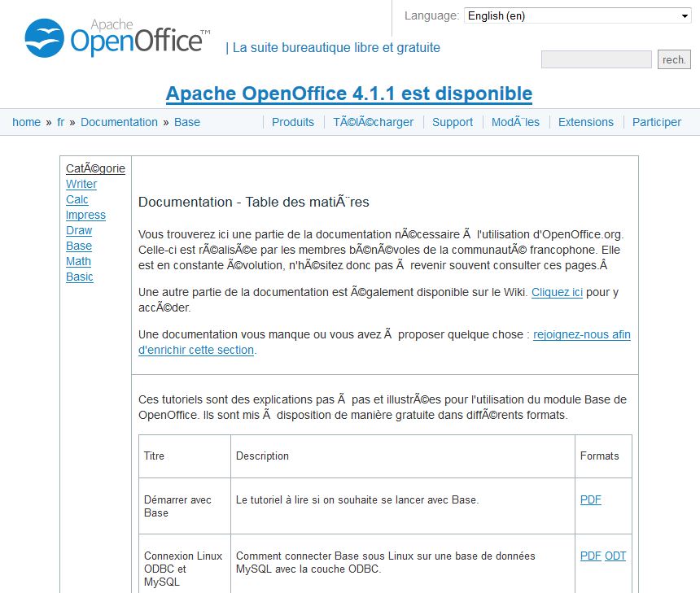Click the Catégorie sidebar heading

click(x=95, y=168)
